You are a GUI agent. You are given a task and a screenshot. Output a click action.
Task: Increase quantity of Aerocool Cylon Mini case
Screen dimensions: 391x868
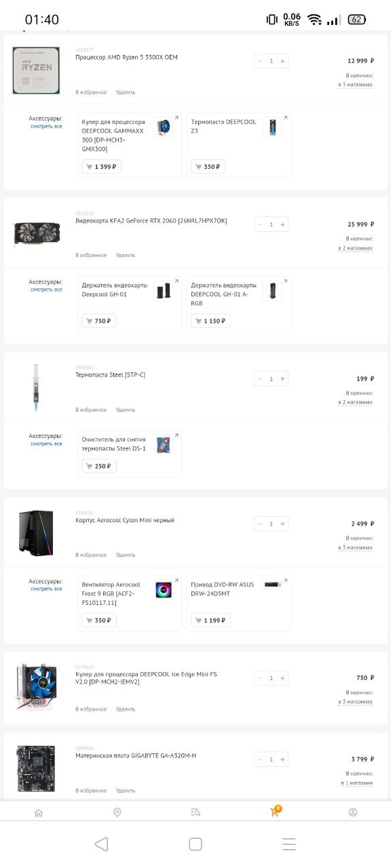(283, 524)
